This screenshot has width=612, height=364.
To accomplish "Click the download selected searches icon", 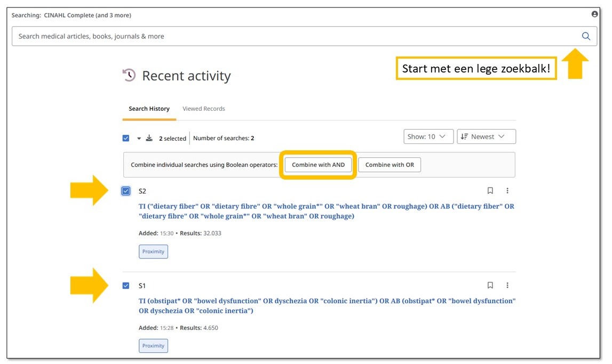I will (x=149, y=138).
